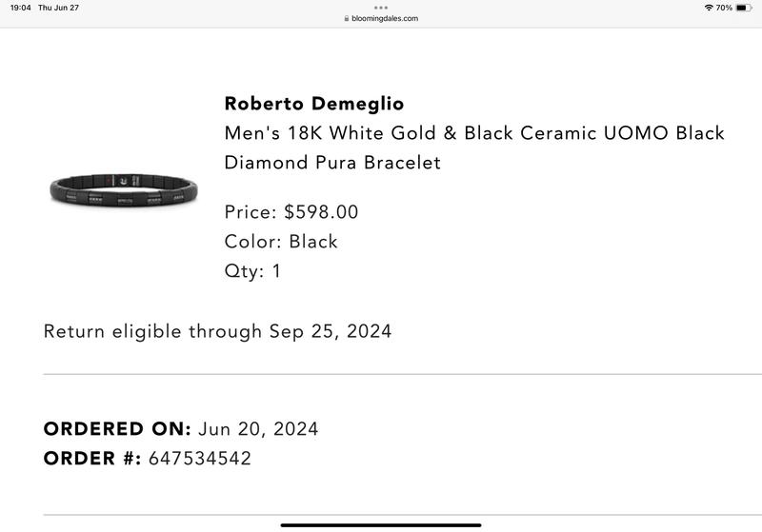762x532 pixels.
Task: Click the Qty: 1 text
Action: pyautogui.click(x=252, y=270)
